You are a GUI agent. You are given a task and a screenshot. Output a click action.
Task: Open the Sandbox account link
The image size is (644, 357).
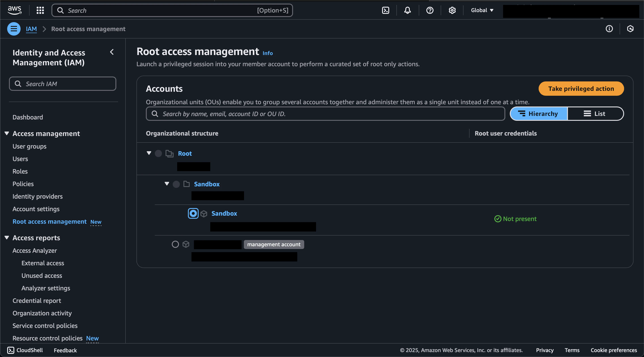(224, 213)
